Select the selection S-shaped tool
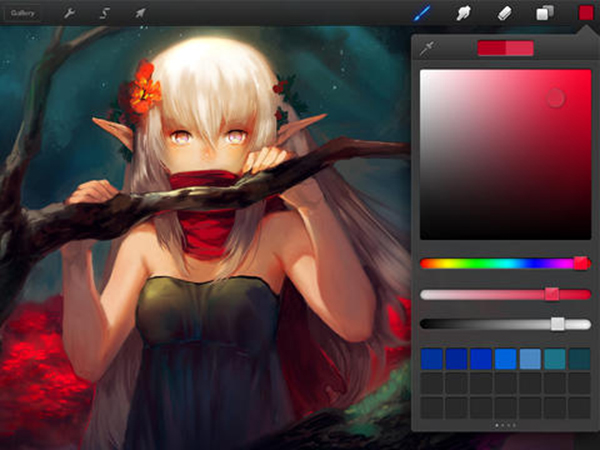This screenshot has width=600, height=450. point(105,13)
